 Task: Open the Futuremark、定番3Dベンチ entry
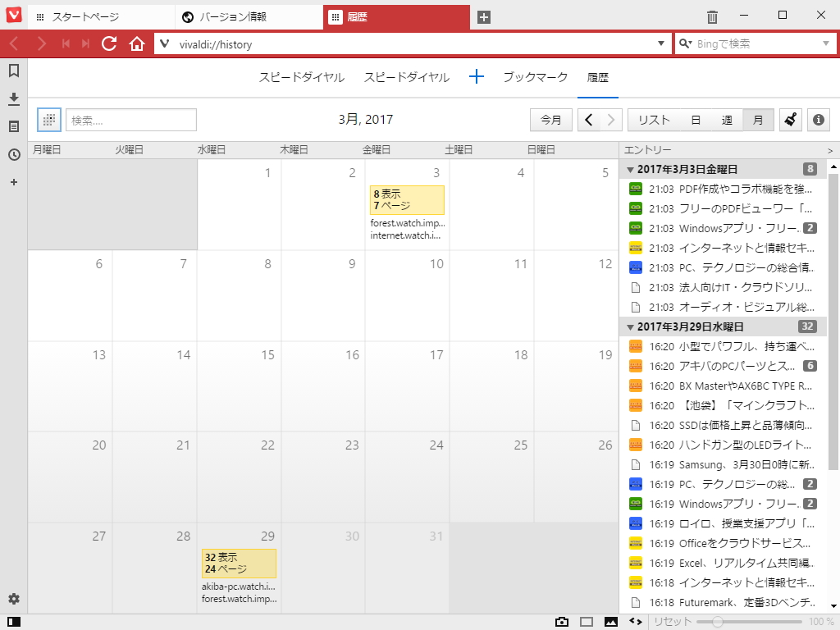pyautogui.click(x=723, y=603)
